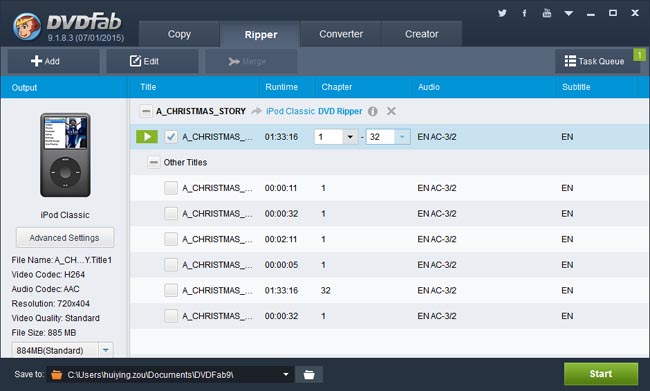This screenshot has width=650, height=391.
Task: Open the 884MB(Standard) quality dropdown
Action: [x=106, y=350]
